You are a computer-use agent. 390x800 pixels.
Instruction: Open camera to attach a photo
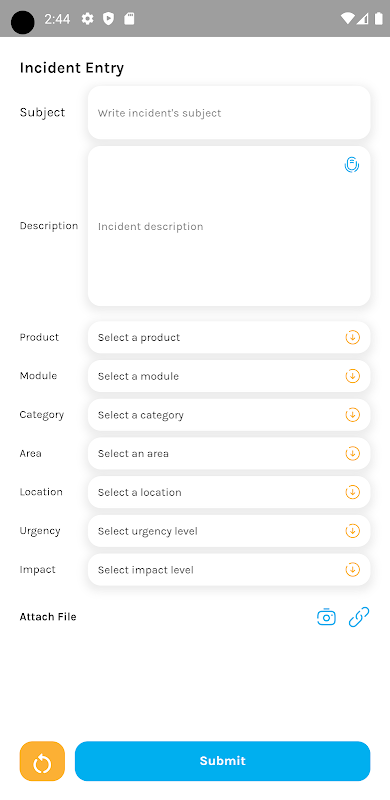point(326,617)
